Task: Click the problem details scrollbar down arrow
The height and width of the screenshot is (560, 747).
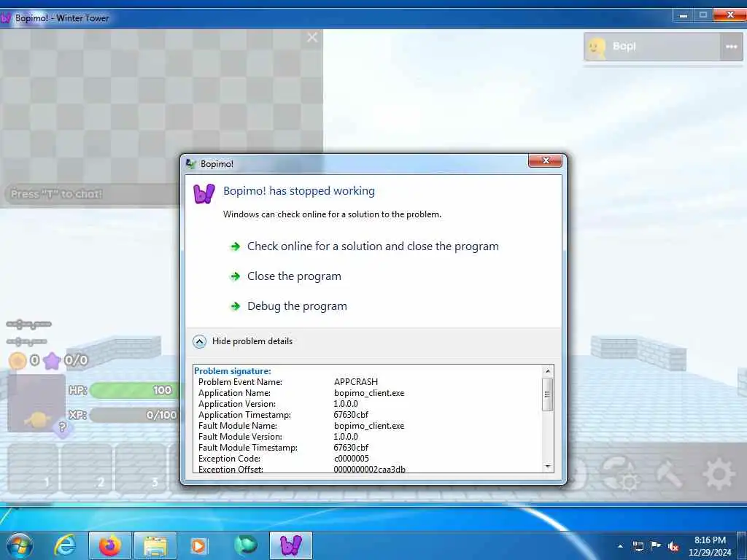Action: pos(547,467)
